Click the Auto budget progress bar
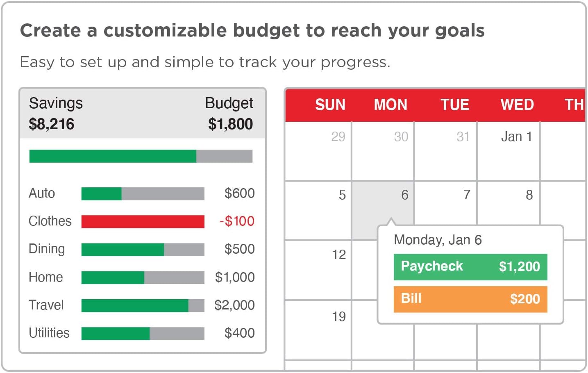The image size is (588, 373). [x=143, y=193]
